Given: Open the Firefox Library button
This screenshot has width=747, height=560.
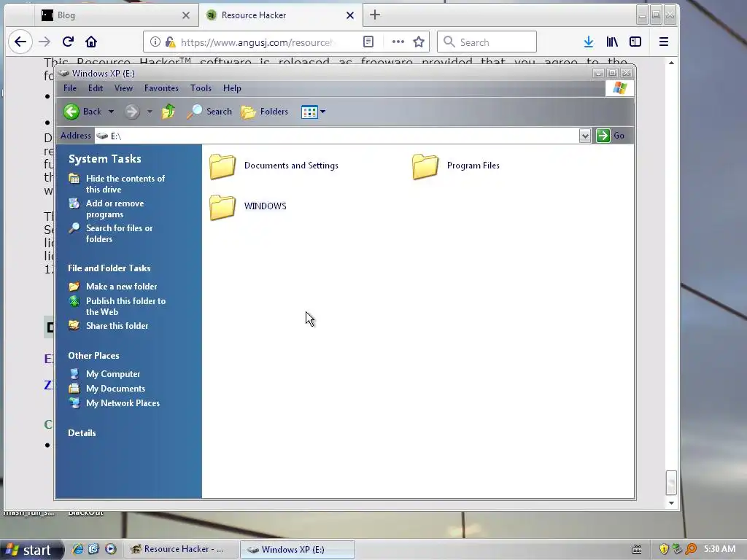Looking at the screenshot, I should pyautogui.click(x=612, y=42).
